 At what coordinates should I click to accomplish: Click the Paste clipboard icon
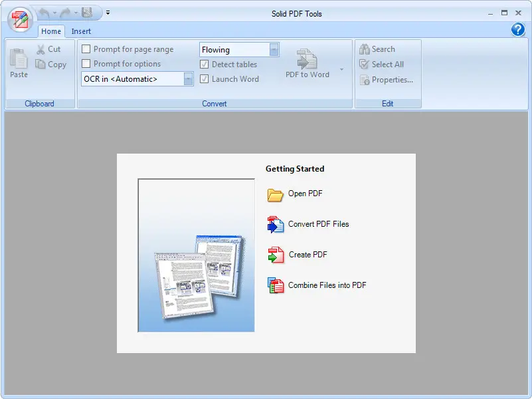click(19, 58)
